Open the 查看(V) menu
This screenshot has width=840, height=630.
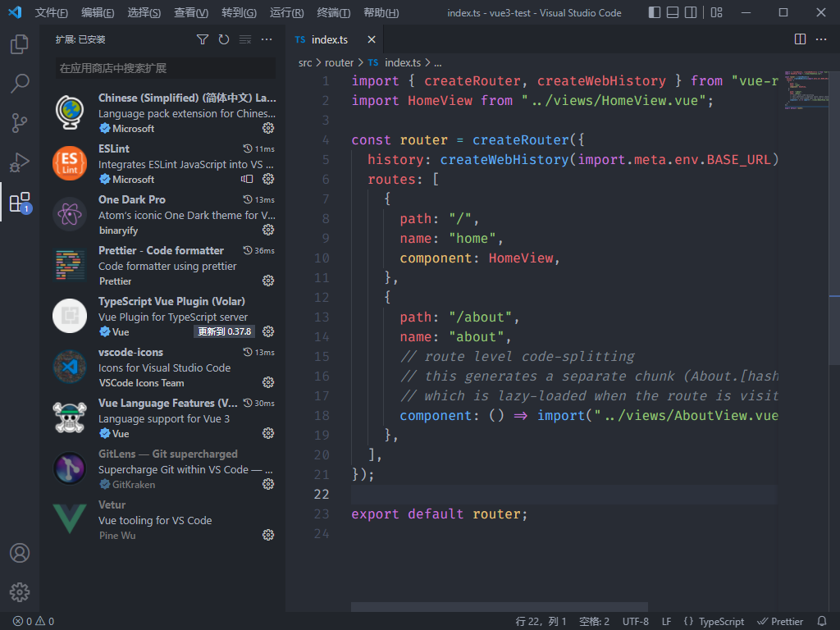191,13
